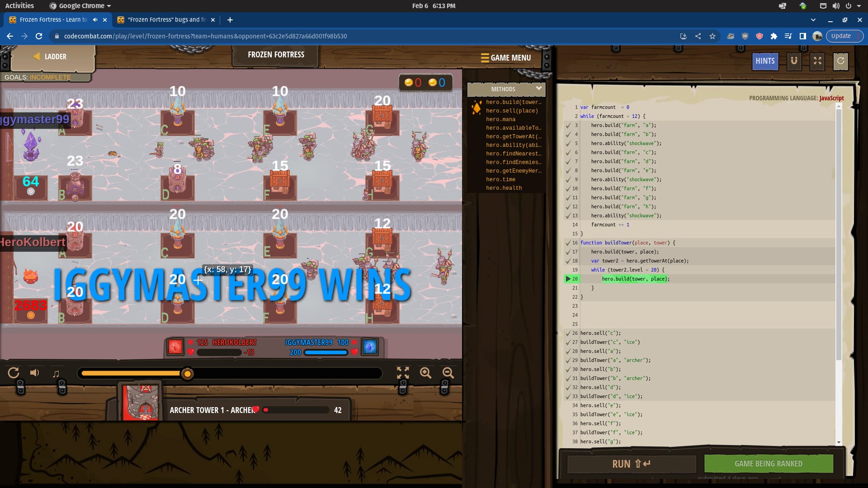Open the GAME MENU
868x488 pixels.
tap(506, 58)
